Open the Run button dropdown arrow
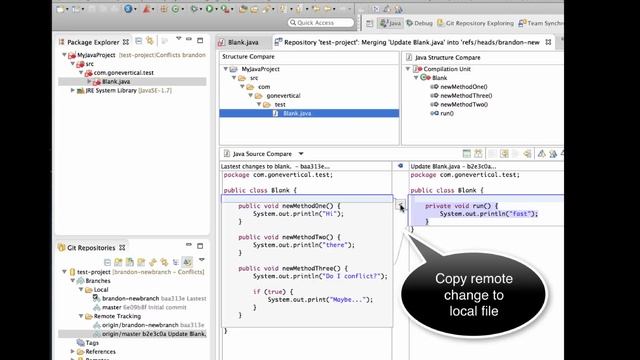The image size is (640, 360). pyautogui.click(x=216, y=9)
